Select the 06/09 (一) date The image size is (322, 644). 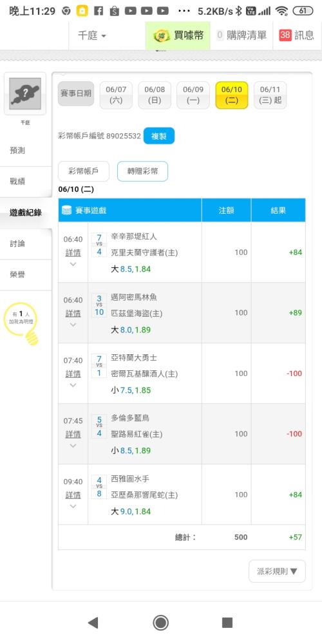click(x=193, y=95)
